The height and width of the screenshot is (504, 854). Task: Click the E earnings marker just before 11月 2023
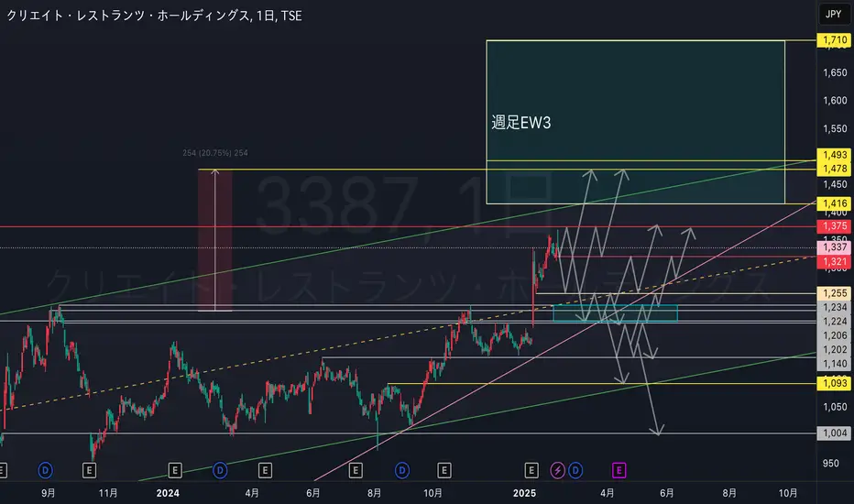point(89,470)
